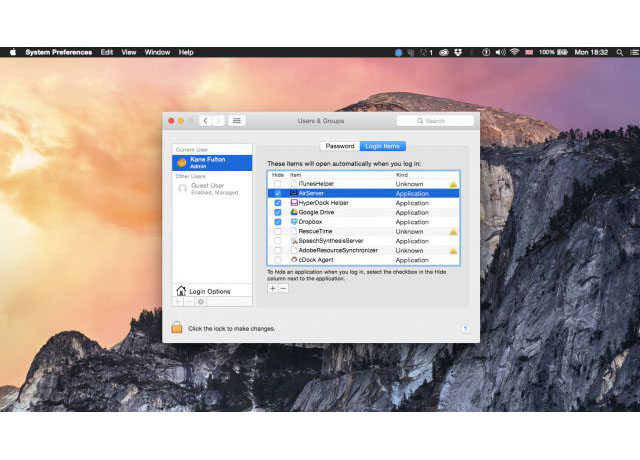Click the Dropbox app icon in the login items list

294,222
